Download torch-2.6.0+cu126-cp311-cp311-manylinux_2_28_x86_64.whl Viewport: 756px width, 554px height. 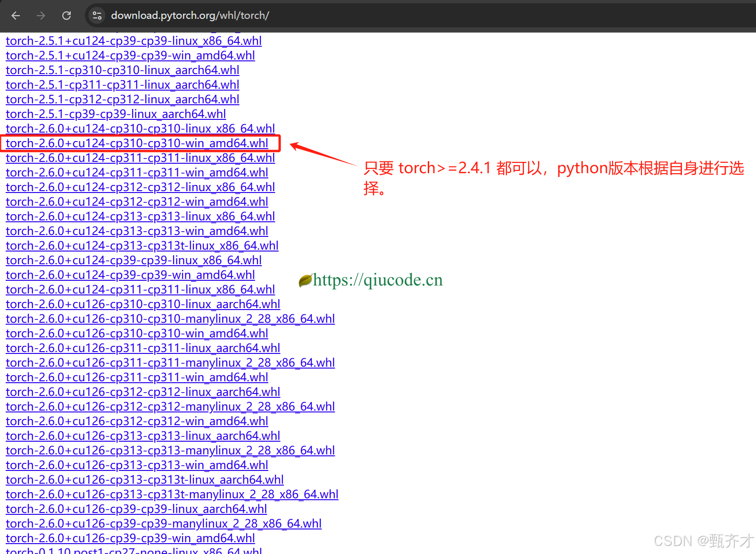(x=170, y=363)
